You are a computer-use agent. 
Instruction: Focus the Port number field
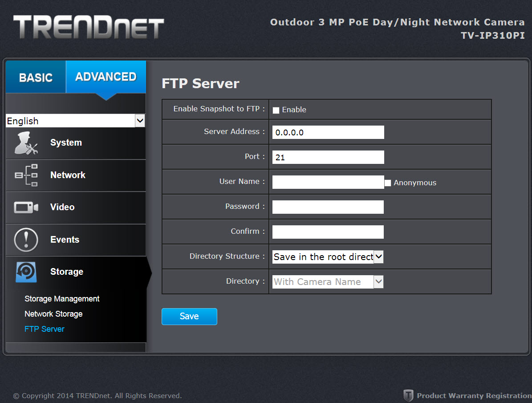click(328, 157)
